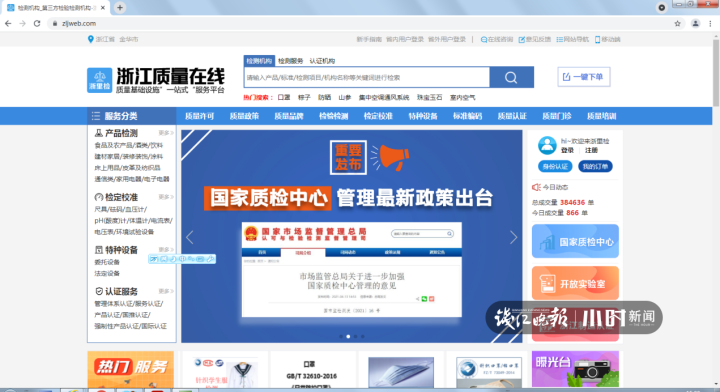This screenshot has width=720, height=392.
Task: Close the current browser tab
Action: (x=103, y=8)
